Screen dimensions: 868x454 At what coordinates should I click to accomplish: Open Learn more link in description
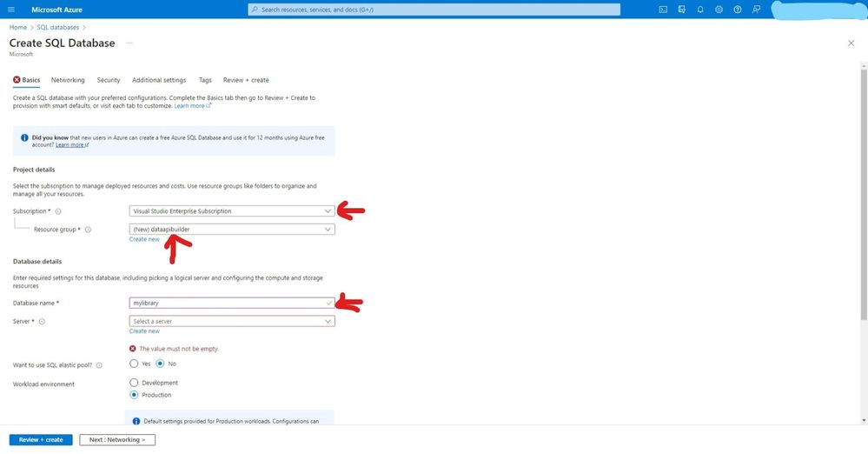[x=192, y=106]
